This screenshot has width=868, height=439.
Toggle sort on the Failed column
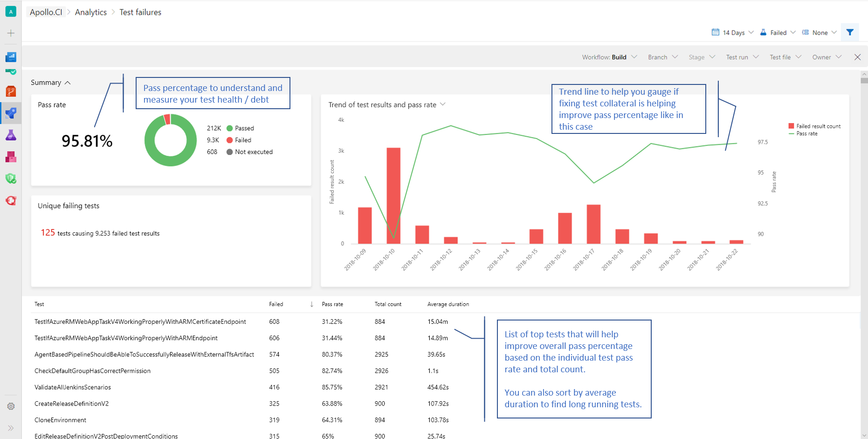pyautogui.click(x=276, y=304)
